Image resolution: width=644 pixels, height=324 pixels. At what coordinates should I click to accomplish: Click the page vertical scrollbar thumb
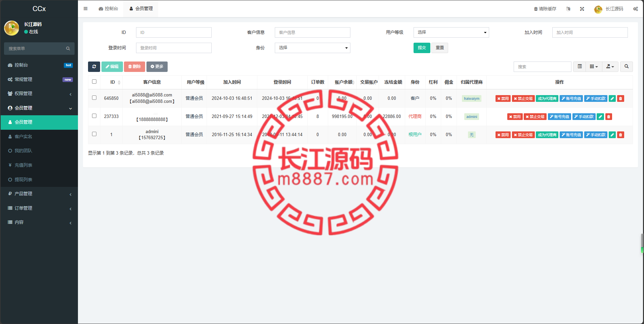642,243
